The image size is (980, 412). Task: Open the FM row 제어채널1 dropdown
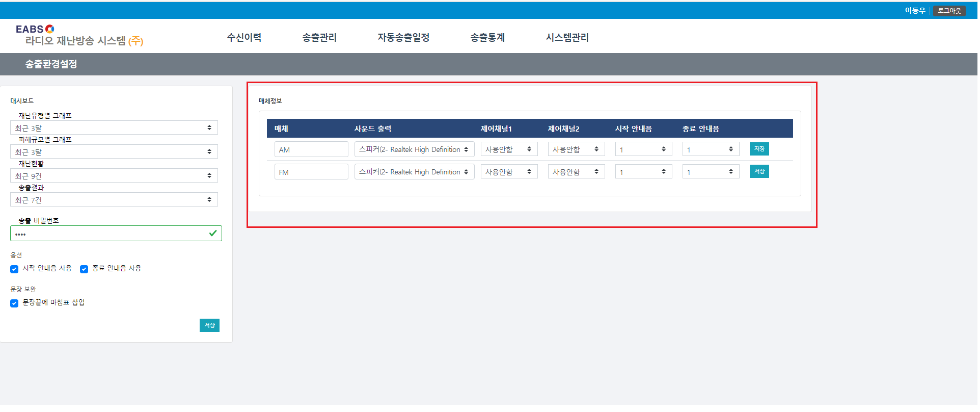[509, 172]
